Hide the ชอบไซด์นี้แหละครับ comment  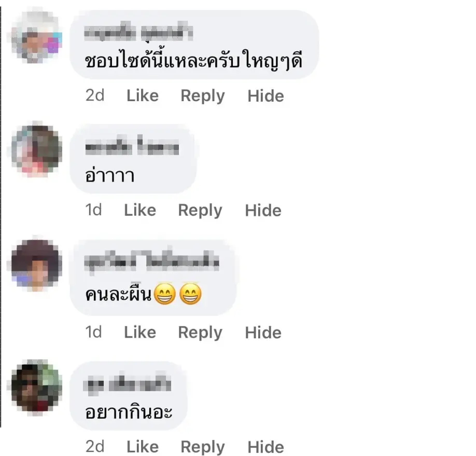[265, 96]
